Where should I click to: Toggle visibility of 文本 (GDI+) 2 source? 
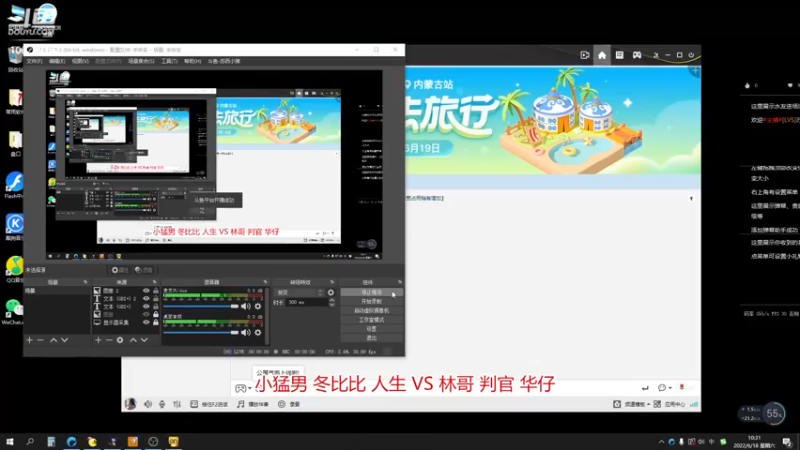click(146, 299)
